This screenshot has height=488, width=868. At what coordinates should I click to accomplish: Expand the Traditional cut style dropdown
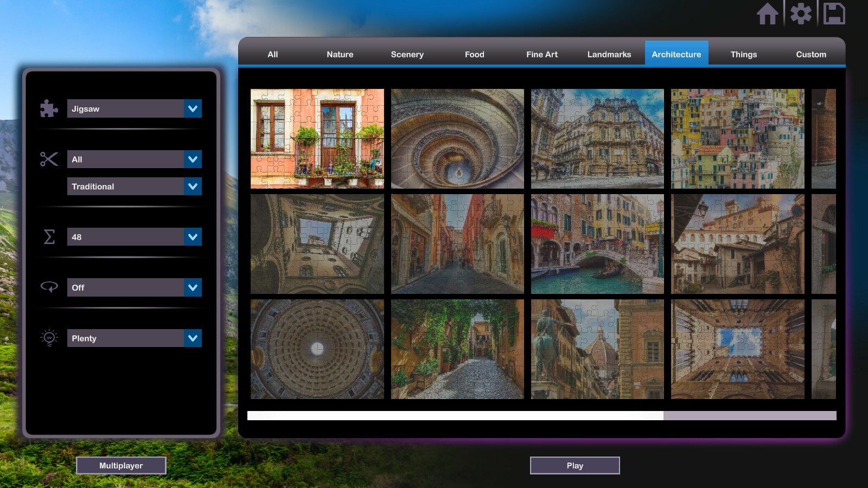(134, 186)
